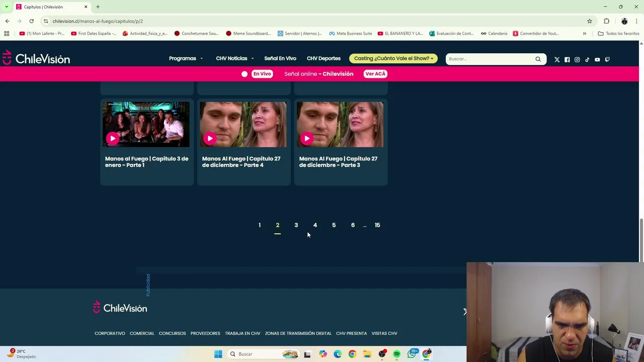Open the CONCURSOS footer link

pyautogui.click(x=172, y=333)
